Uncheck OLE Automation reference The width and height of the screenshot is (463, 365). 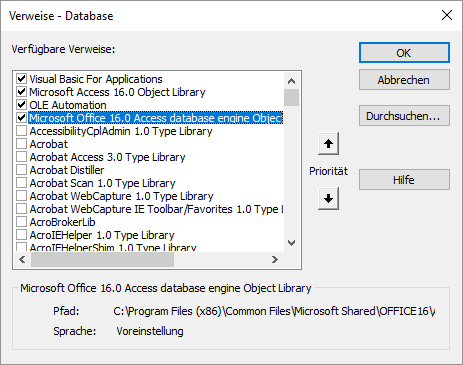pyautogui.click(x=22, y=105)
